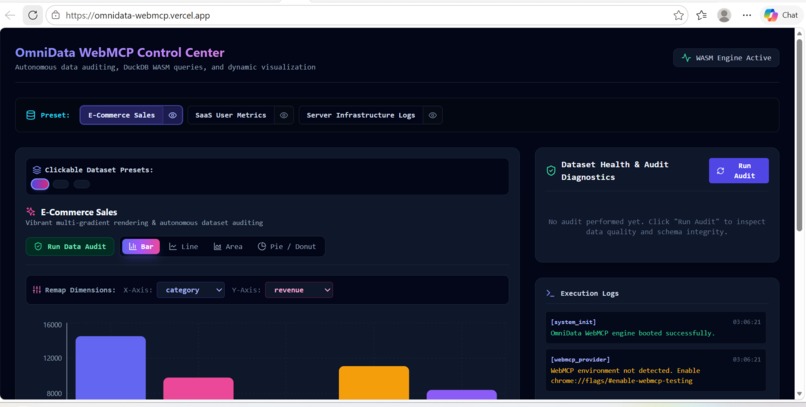Screen dimensions: 806x407
Task: Open browser settings three-dot menu
Action: (747, 15)
